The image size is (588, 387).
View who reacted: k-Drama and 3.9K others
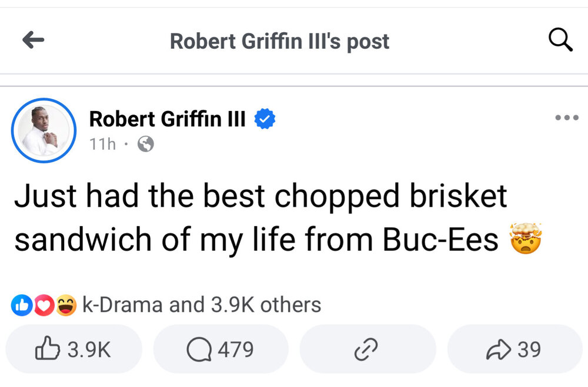[202, 305]
